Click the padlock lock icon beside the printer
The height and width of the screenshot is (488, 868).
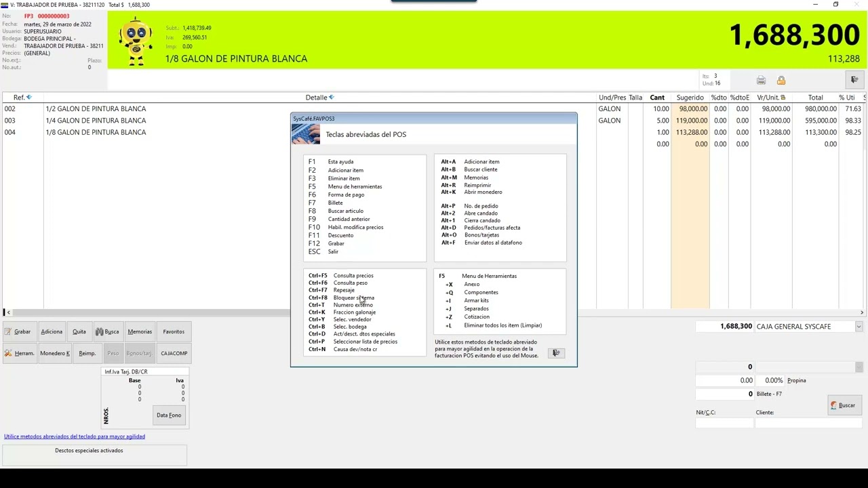(781, 81)
